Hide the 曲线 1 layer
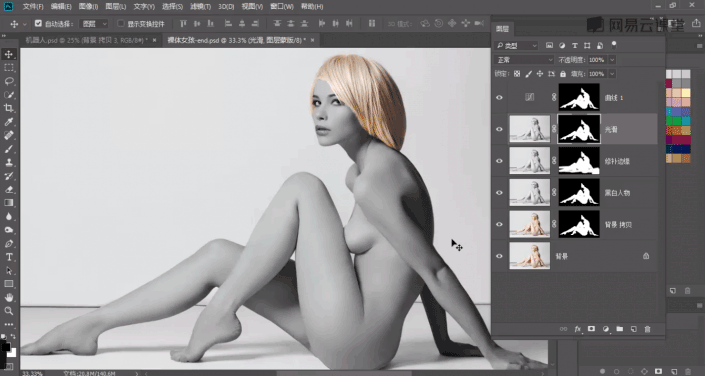The image size is (705, 376). [499, 98]
